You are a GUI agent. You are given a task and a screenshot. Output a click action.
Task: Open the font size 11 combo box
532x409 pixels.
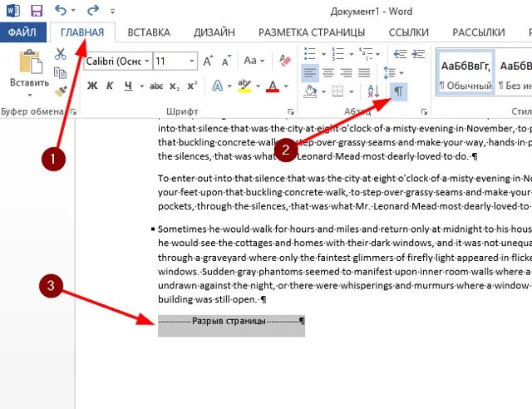click(175, 61)
